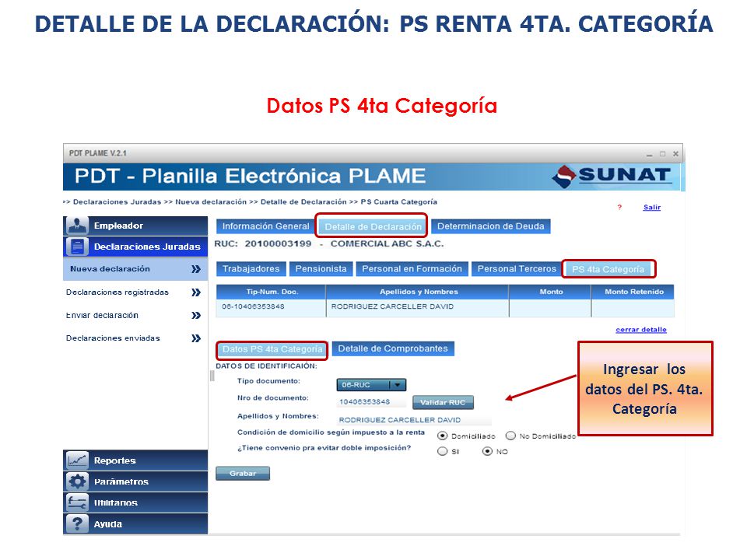Image resolution: width=747 pixels, height=560 pixels.
Task: Switch to the Trabajadores tab
Action: (251, 268)
